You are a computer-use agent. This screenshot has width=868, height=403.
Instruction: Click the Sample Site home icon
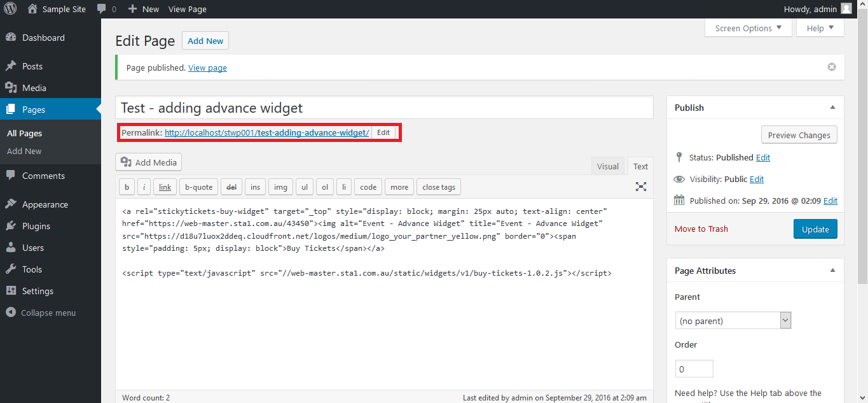coord(32,9)
